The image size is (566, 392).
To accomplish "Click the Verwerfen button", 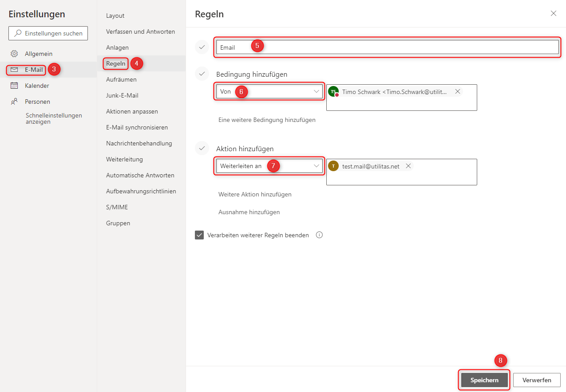I will (x=537, y=380).
